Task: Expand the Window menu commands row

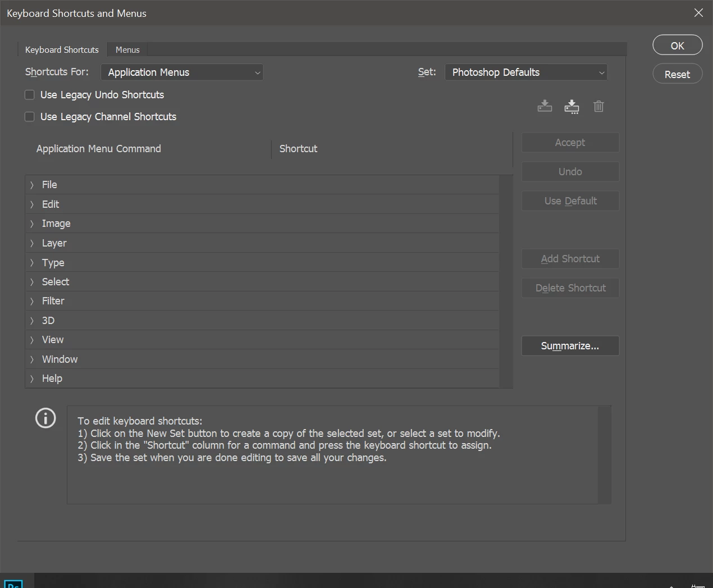Action: 262,359
